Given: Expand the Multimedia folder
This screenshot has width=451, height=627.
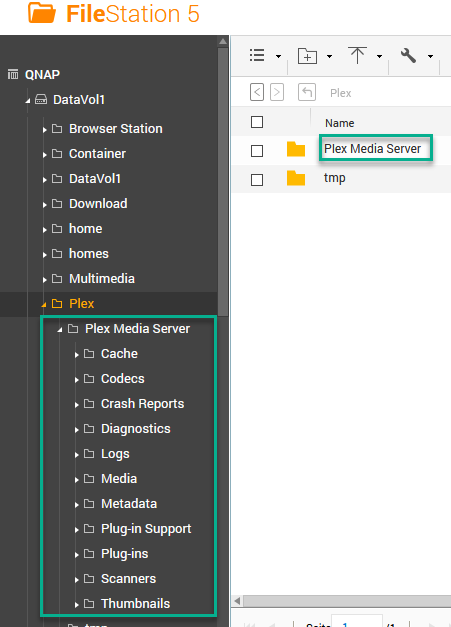Looking at the screenshot, I should click(44, 280).
